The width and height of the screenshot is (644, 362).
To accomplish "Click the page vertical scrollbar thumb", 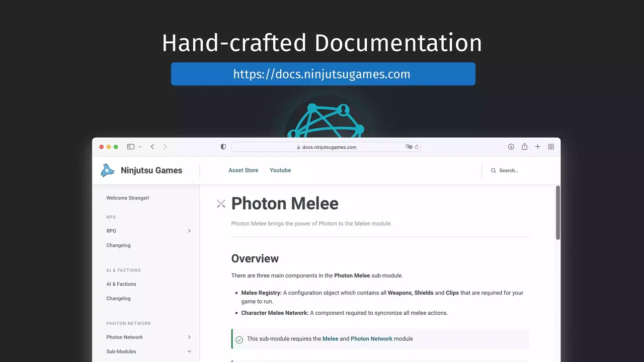I will 557,213.
